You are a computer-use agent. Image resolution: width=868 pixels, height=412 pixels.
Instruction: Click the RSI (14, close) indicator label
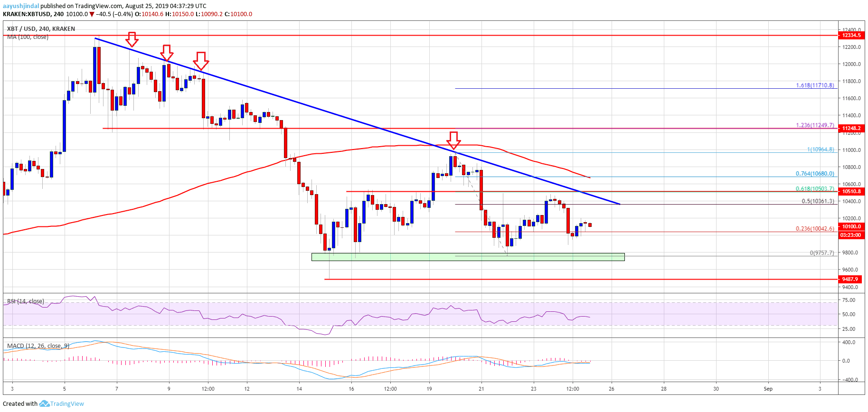25,301
